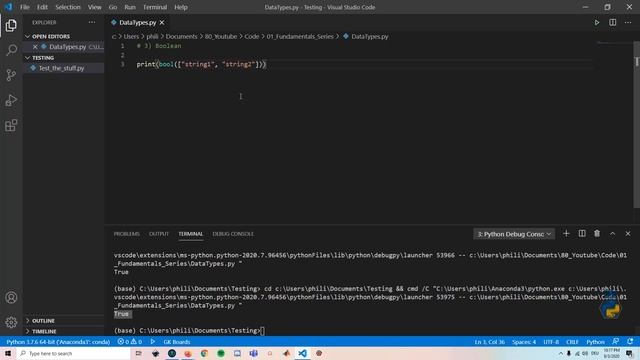Viewport: 640px width, 360px height.
Task: Open the Manage gear icon
Action: coord(11,322)
